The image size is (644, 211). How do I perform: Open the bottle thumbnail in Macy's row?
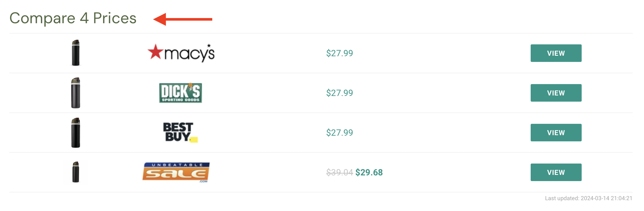tap(76, 53)
